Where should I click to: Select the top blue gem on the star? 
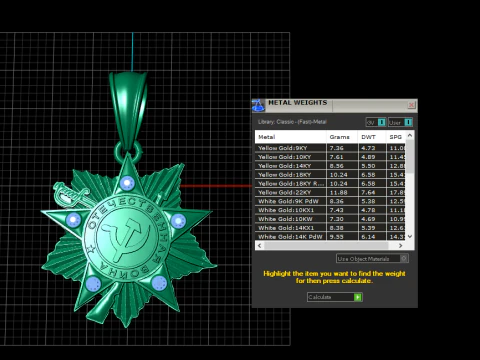(x=127, y=183)
